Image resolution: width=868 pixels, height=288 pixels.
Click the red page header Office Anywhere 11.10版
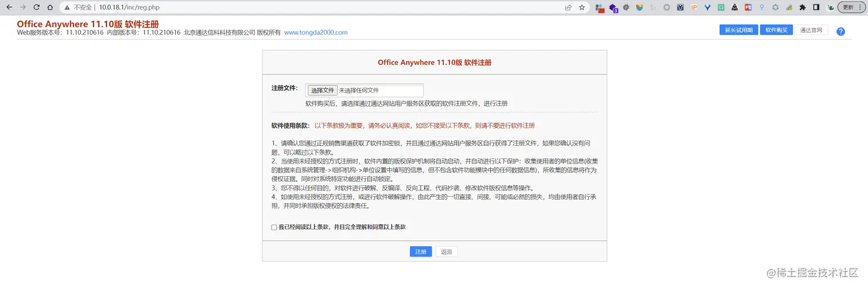coord(88,24)
